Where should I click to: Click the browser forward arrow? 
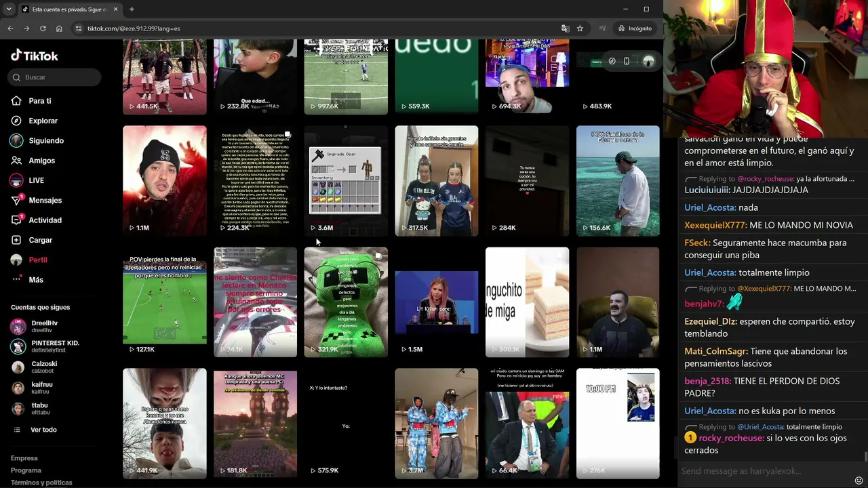point(26,28)
